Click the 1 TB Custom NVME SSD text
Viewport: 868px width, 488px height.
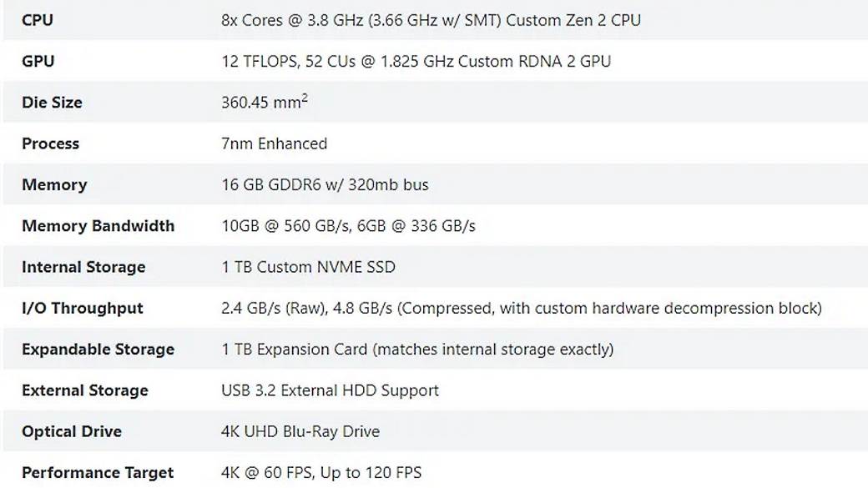coord(308,267)
